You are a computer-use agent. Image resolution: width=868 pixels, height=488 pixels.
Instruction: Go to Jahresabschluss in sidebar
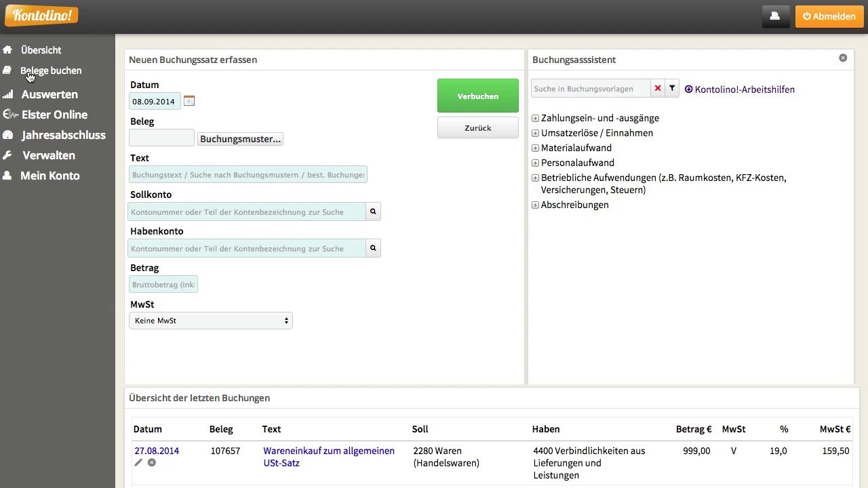click(63, 135)
